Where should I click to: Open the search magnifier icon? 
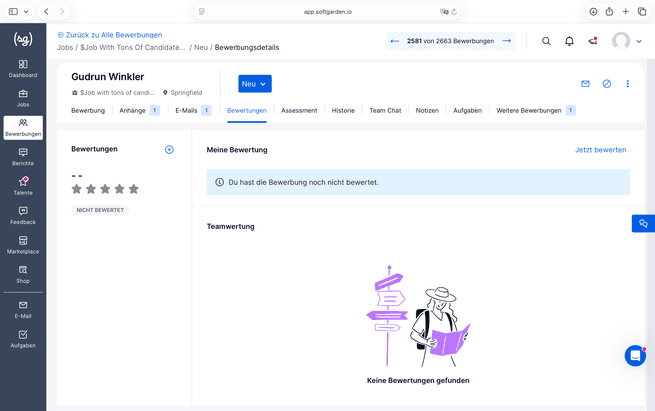pyautogui.click(x=546, y=41)
